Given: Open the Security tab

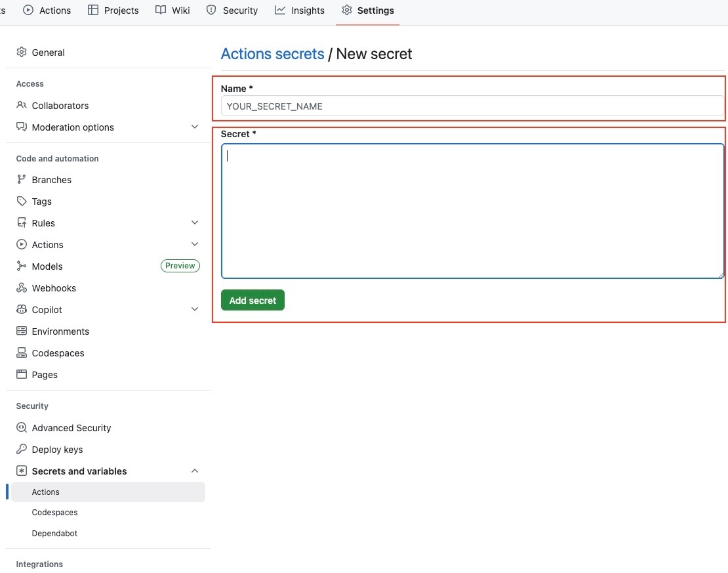Looking at the screenshot, I should [x=232, y=11].
